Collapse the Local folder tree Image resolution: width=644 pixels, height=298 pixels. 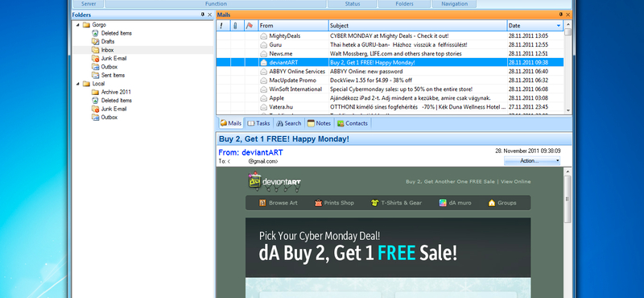click(x=78, y=84)
